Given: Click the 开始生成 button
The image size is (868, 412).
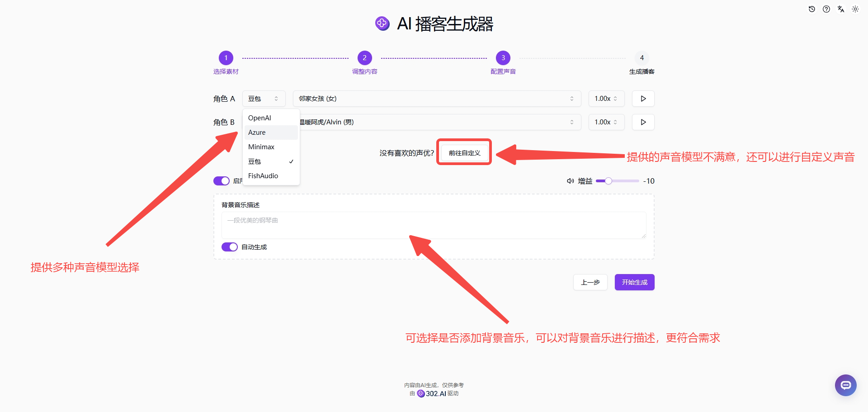Looking at the screenshot, I should (635, 282).
